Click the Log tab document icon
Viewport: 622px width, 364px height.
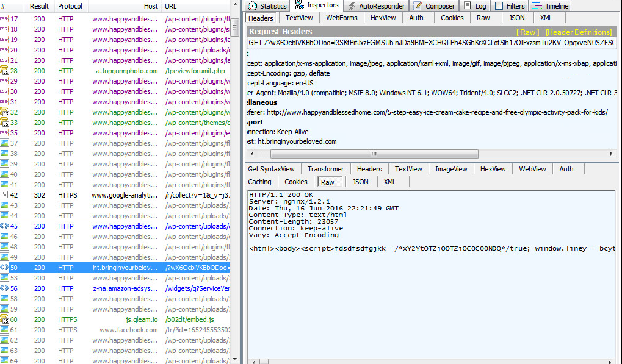point(468,6)
